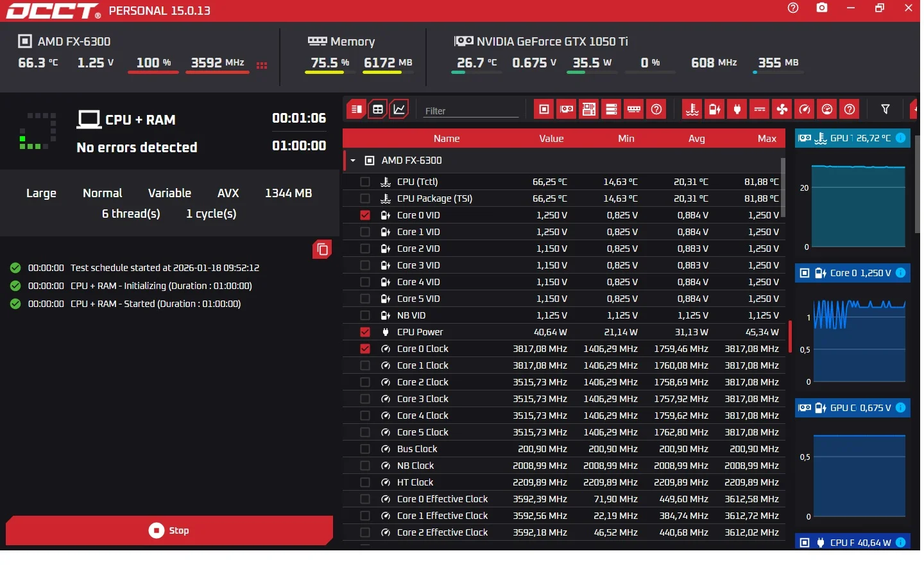Filter sensors by current type icon
924x578 pixels.
pyautogui.click(x=760, y=109)
